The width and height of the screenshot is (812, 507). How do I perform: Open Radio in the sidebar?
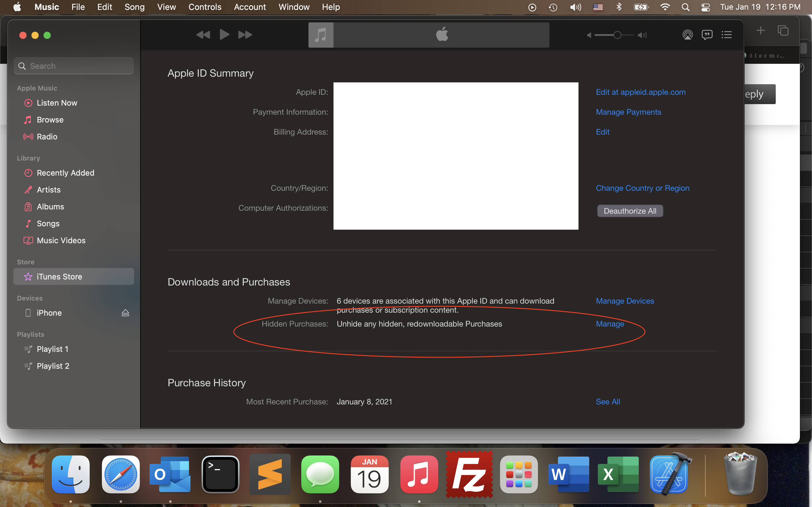(x=47, y=136)
